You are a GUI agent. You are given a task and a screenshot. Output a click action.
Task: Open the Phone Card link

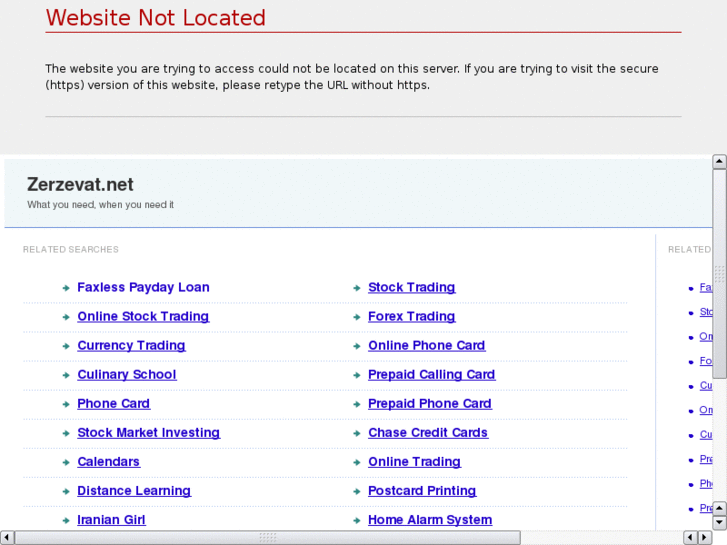(114, 404)
